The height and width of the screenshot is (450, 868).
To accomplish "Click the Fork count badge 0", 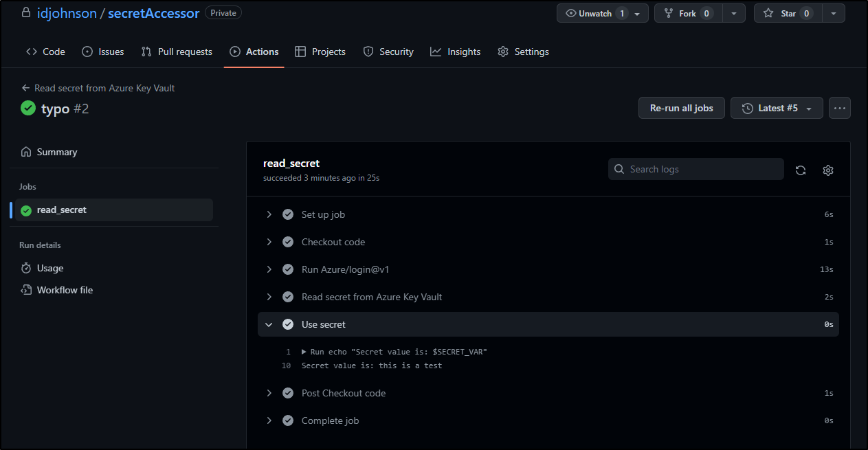I will coord(706,13).
